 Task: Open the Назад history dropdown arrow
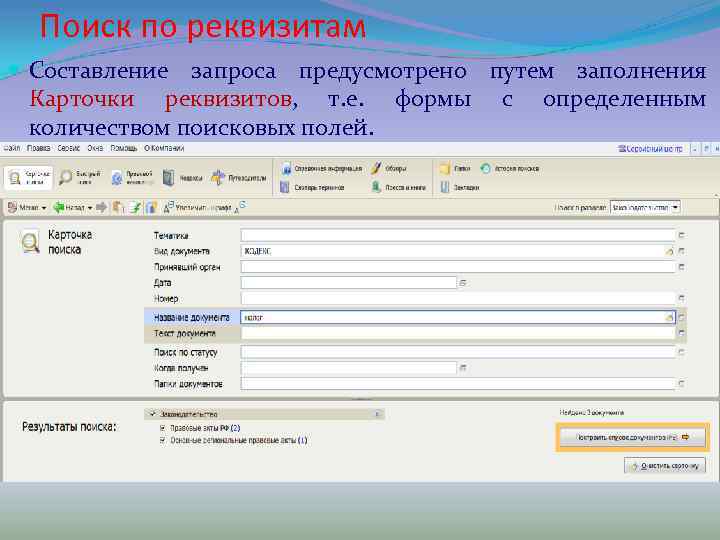click(90, 208)
